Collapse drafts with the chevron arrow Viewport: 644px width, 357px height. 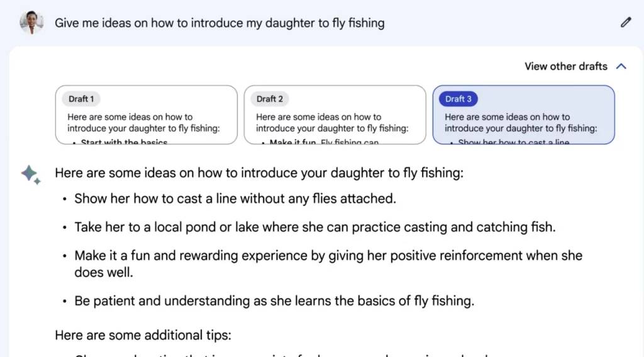621,66
